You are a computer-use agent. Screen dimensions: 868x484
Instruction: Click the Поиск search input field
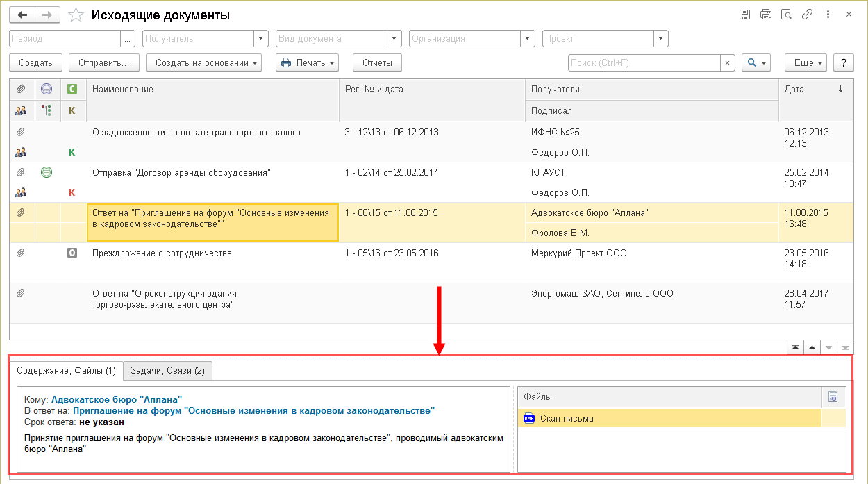(643, 62)
